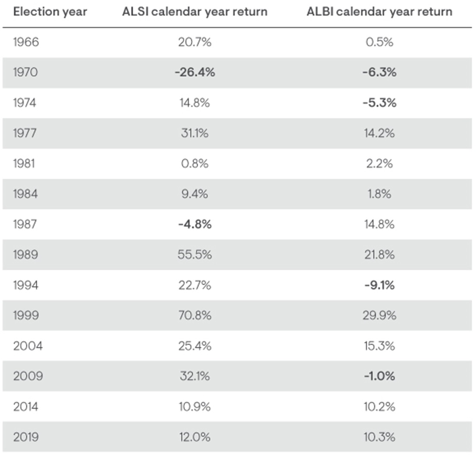This screenshot has width=476, height=458.
Task: Click the Election year column header
Action: tap(50, 12)
